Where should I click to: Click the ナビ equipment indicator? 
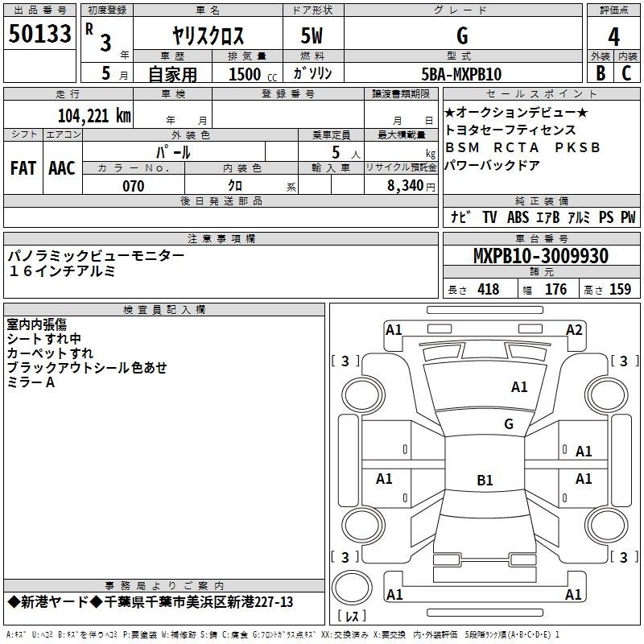[x=460, y=217]
